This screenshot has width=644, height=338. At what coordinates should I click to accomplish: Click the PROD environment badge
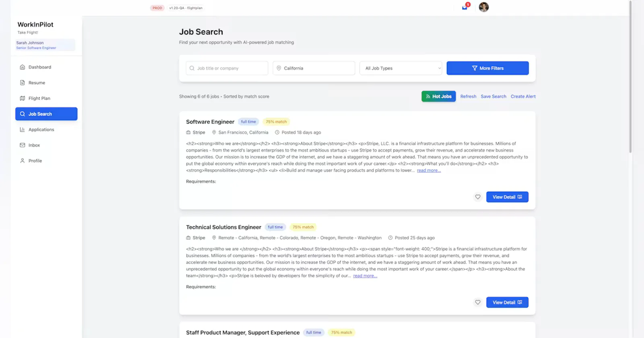(157, 8)
